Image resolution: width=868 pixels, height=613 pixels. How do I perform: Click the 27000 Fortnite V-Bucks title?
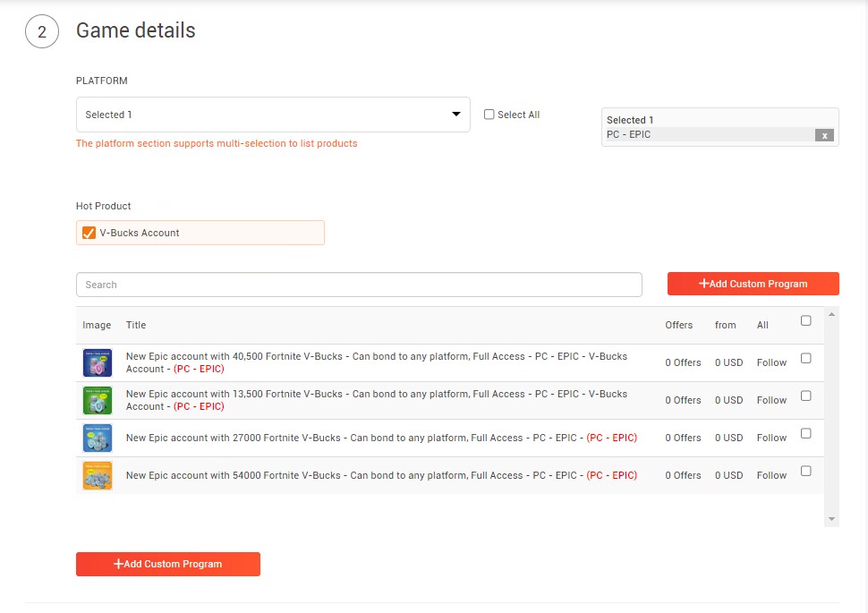pos(381,438)
